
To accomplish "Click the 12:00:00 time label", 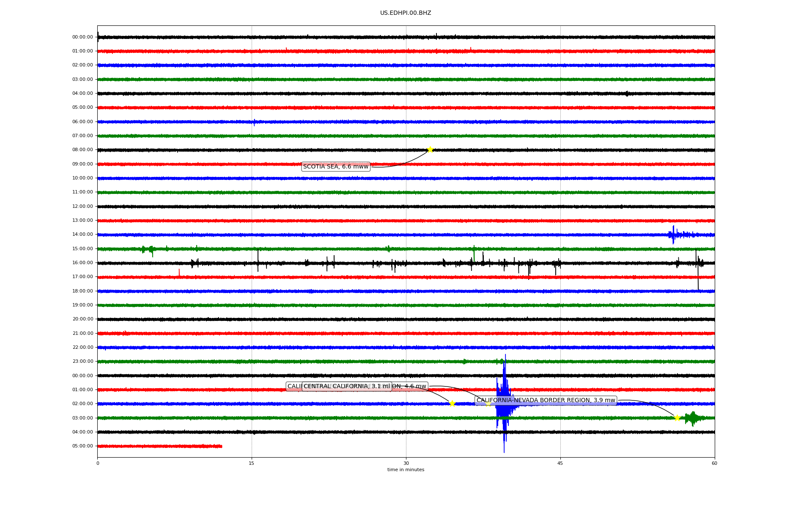I will 82,207.
